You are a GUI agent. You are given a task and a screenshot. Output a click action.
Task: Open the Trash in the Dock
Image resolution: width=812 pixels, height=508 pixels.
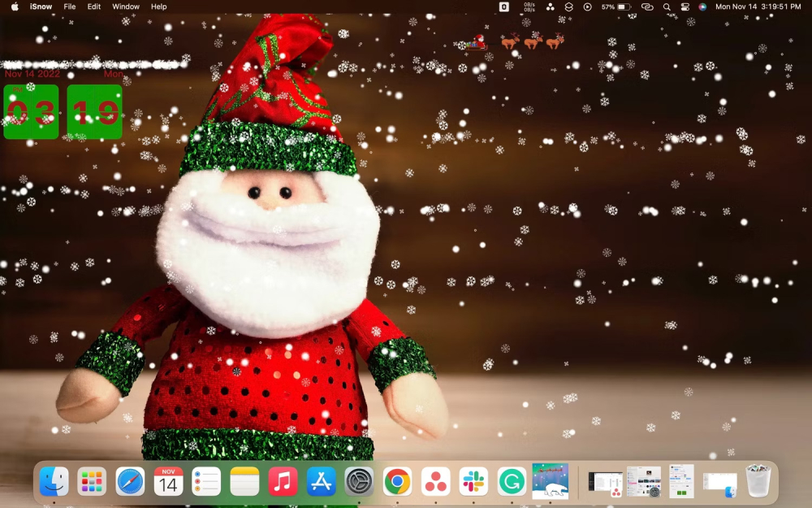pyautogui.click(x=758, y=481)
